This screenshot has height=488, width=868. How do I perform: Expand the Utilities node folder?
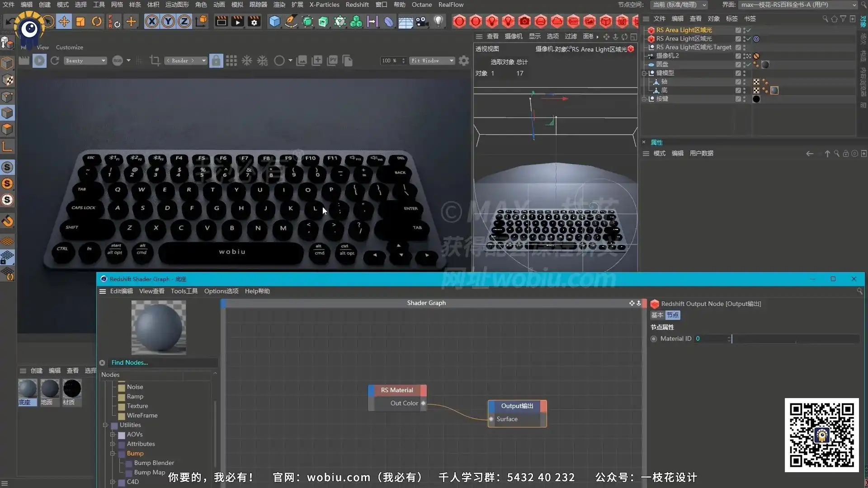(105, 425)
